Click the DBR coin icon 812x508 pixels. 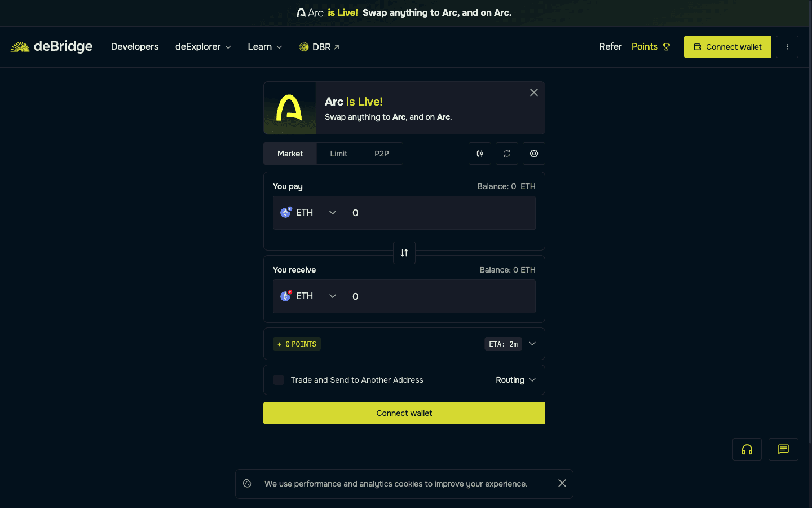click(x=304, y=47)
